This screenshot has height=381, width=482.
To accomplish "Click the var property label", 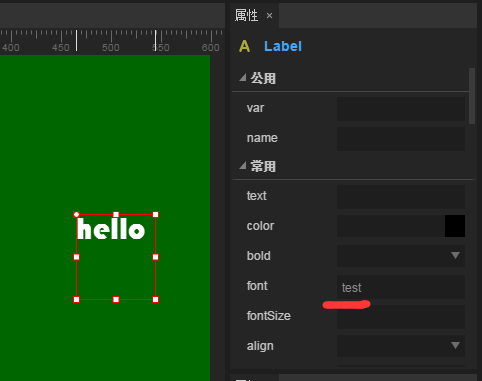I will point(255,108).
